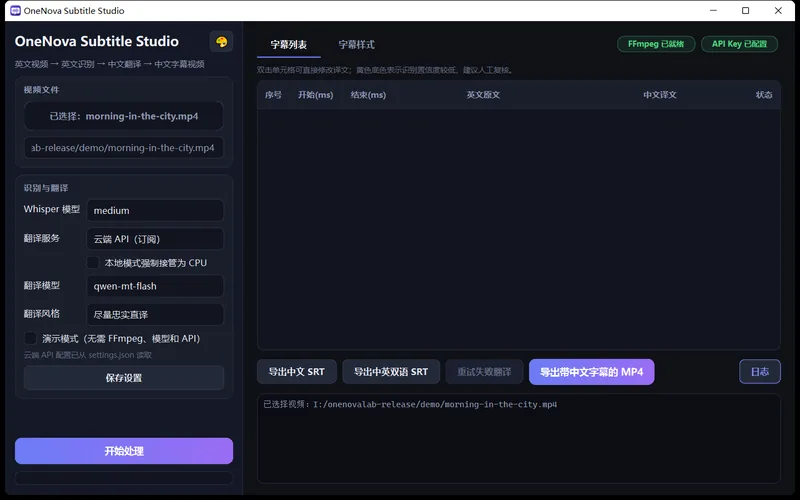Switch to the 字幕列表 tab
Image resolution: width=800 pixels, height=500 pixels.
[x=289, y=45]
